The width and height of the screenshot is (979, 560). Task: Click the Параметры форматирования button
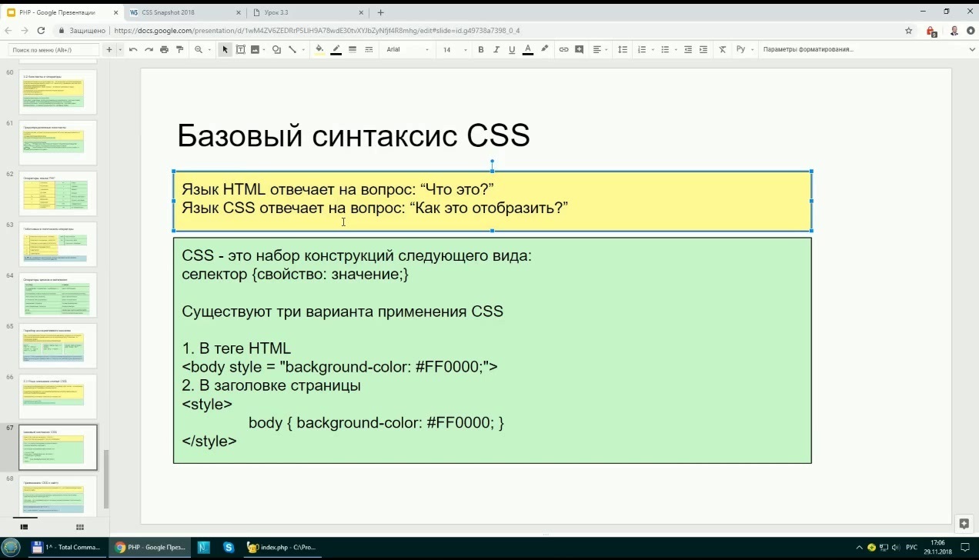pos(808,49)
